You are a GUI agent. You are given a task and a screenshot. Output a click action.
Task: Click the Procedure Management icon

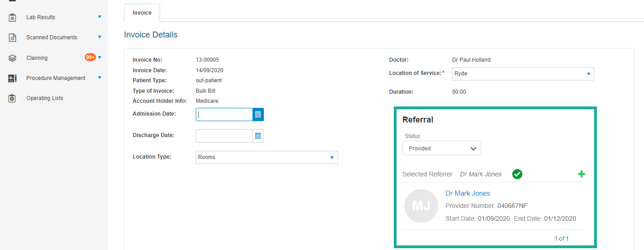(12, 78)
